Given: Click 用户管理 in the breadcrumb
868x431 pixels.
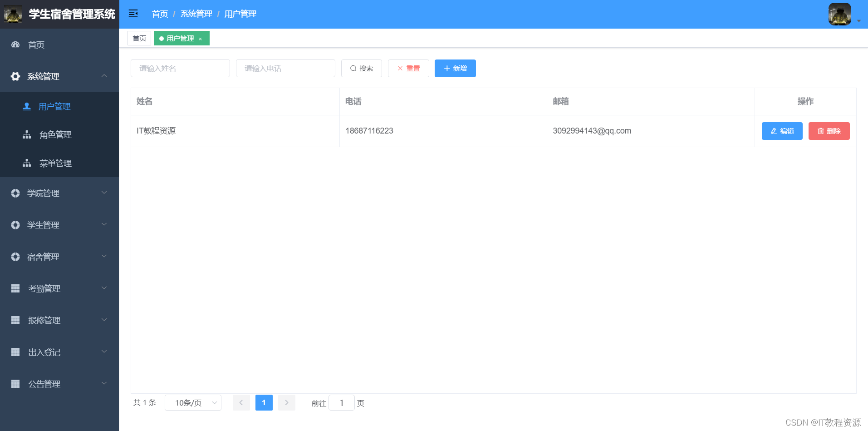Looking at the screenshot, I should 240,14.
